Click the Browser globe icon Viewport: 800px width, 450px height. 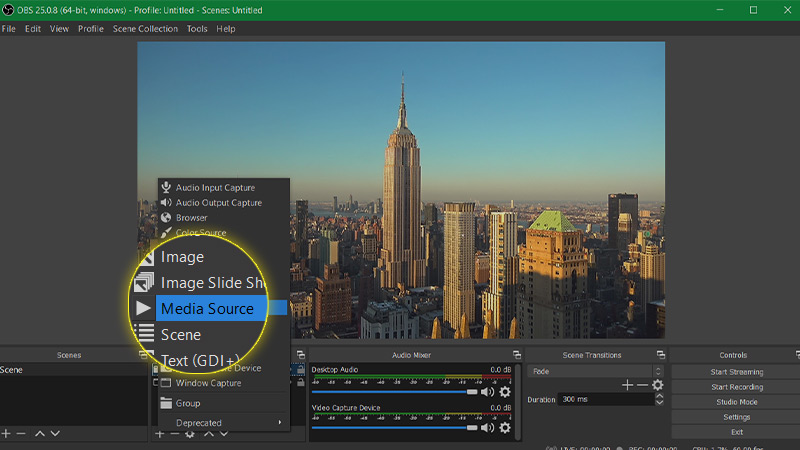pyautogui.click(x=166, y=217)
